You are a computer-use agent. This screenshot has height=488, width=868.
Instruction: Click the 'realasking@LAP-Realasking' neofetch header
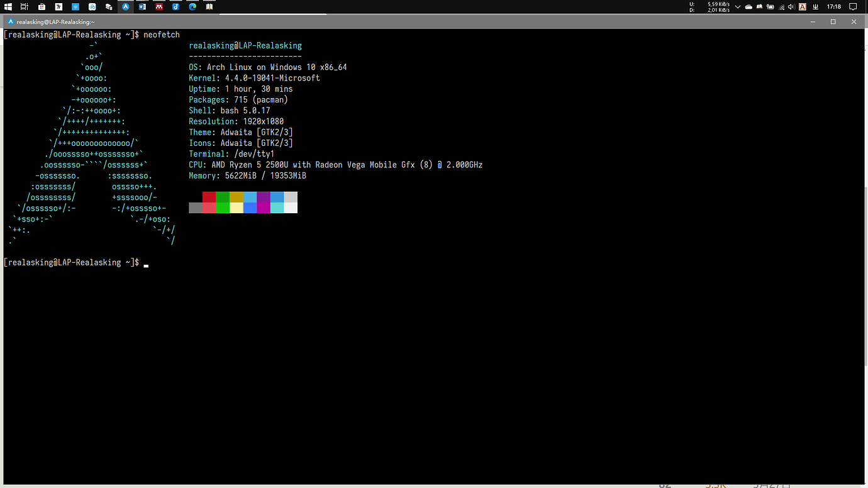245,46
